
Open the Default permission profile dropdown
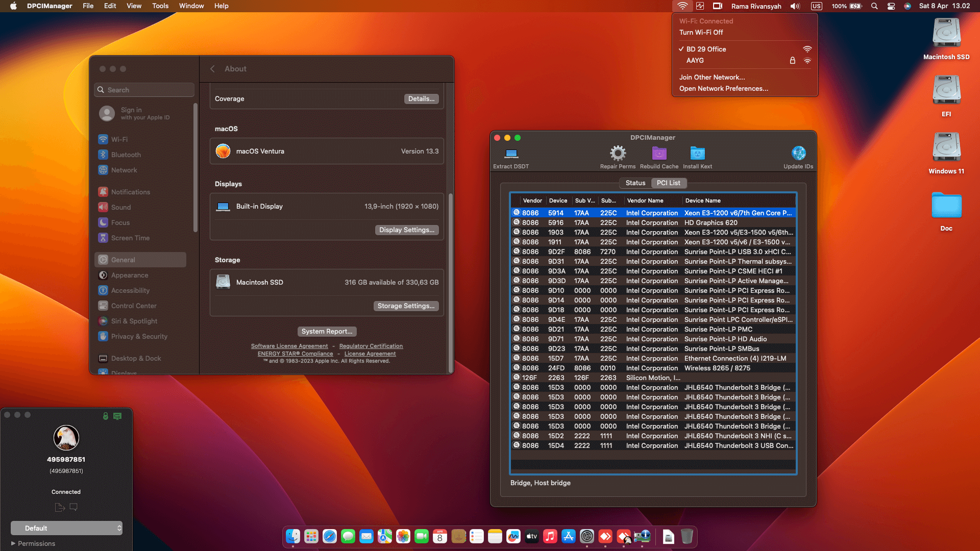(66, 528)
